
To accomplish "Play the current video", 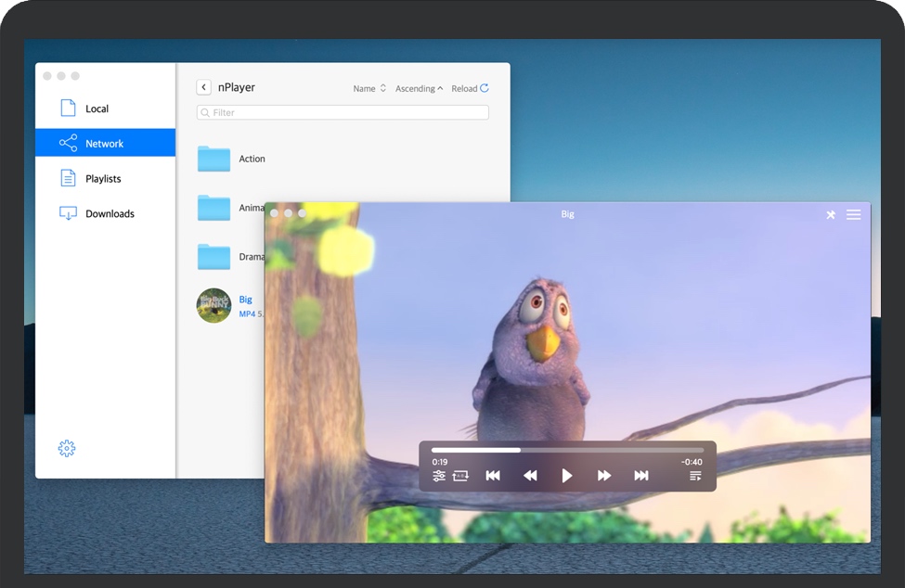I will [567, 475].
